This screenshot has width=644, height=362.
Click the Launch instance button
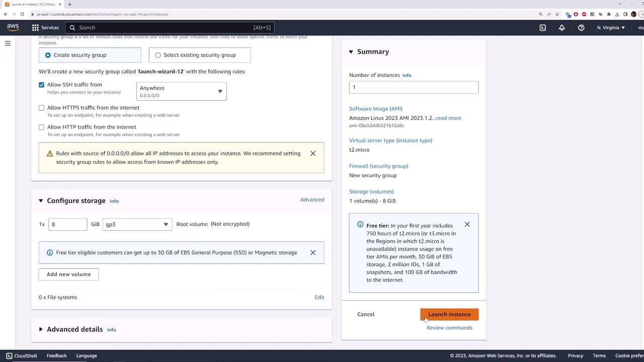[x=449, y=314]
